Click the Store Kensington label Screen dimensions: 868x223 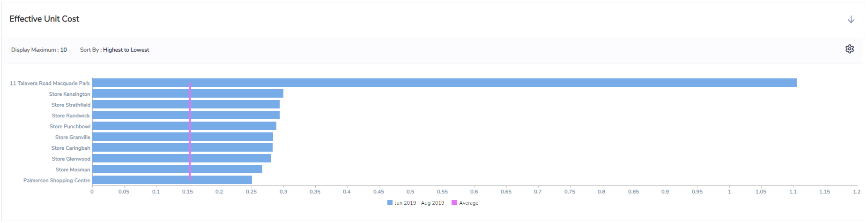(x=69, y=94)
